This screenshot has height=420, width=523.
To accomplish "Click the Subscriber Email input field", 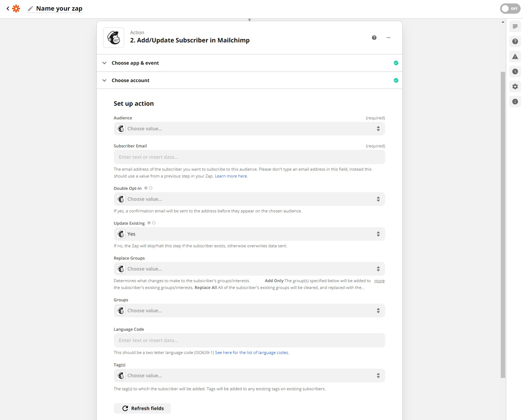I will pos(249,157).
